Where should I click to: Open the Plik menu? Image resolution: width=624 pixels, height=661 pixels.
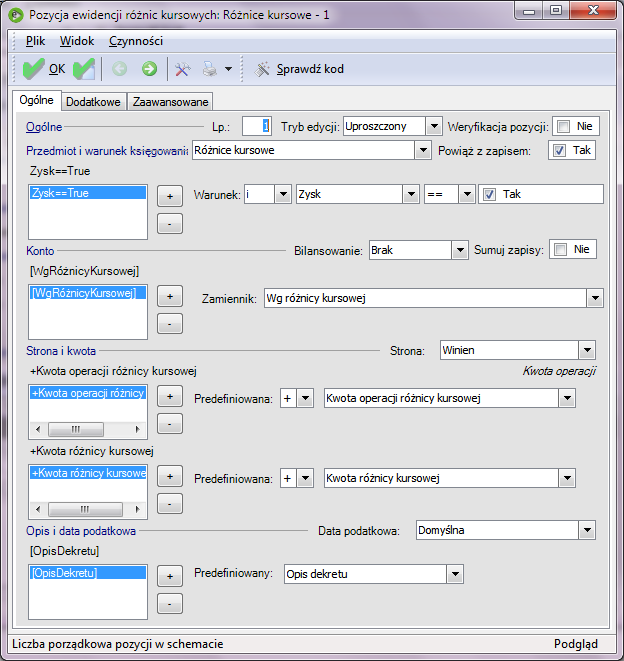tap(35, 41)
